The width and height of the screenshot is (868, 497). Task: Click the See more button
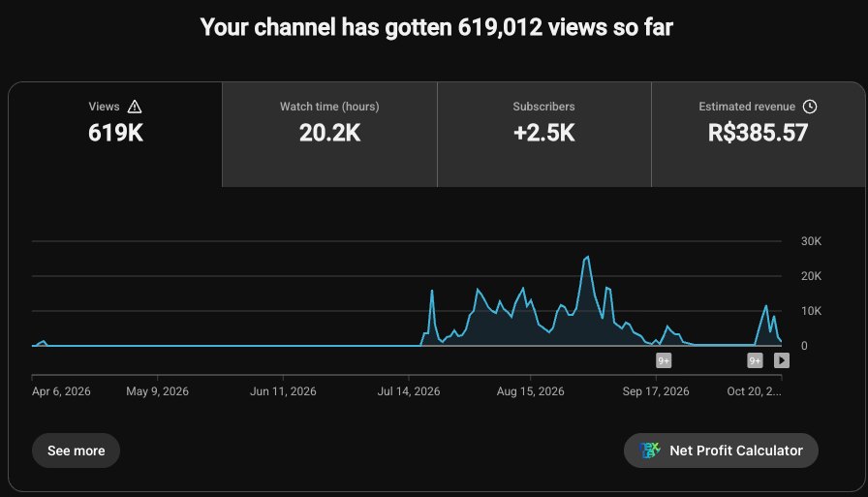click(76, 450)
